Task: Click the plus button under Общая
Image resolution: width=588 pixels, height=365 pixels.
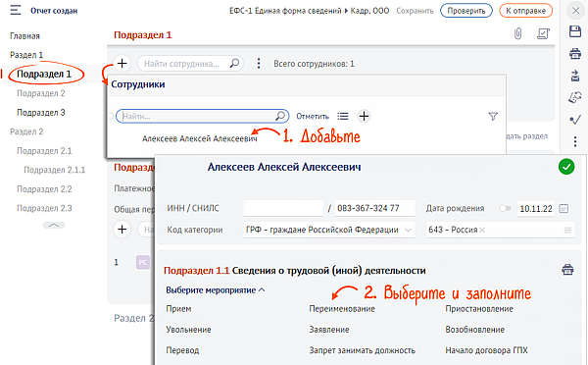Action: 122,229
